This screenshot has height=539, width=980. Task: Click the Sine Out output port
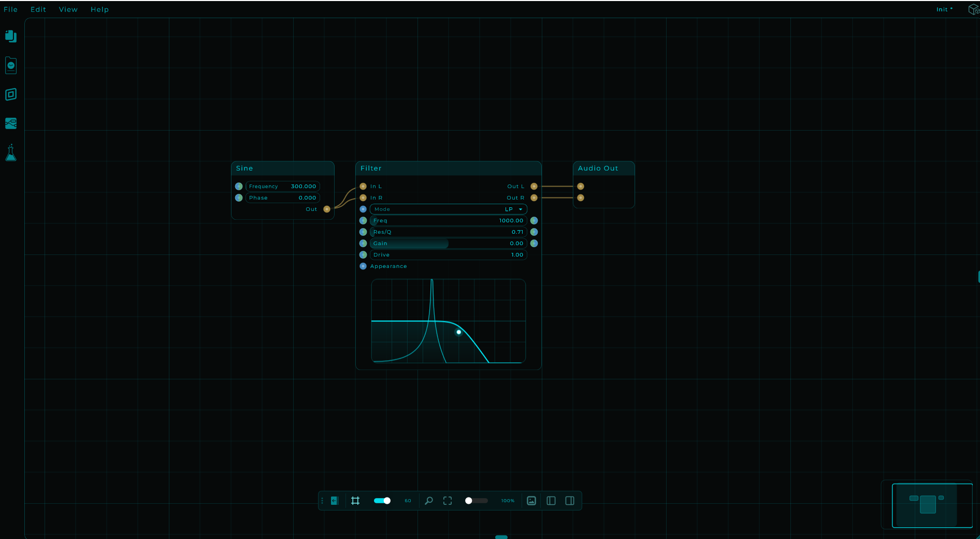point(327,209)
